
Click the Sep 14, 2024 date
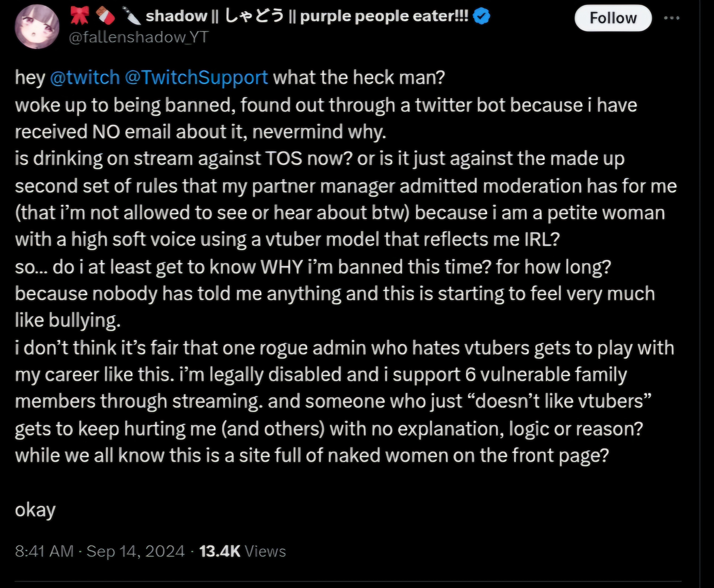[136, 551]
